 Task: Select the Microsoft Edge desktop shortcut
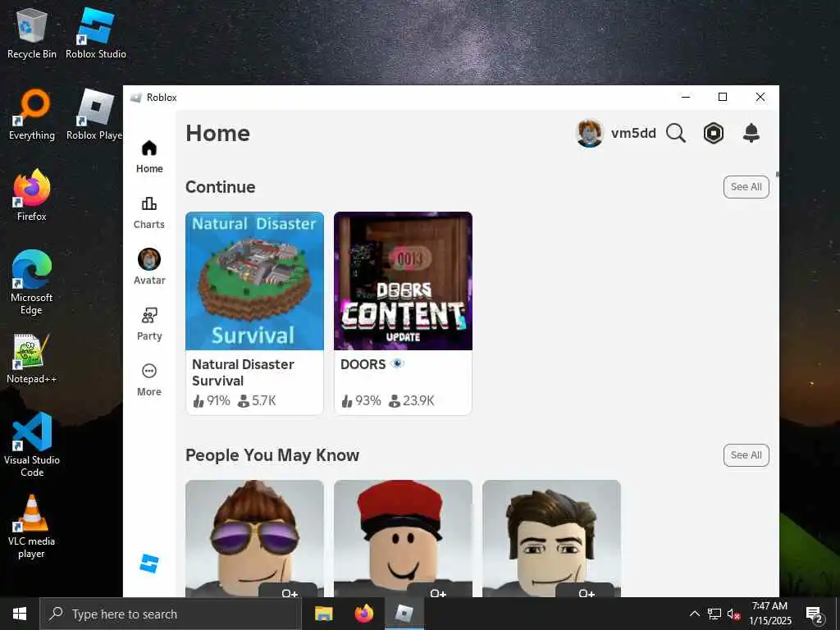[32, 282]
